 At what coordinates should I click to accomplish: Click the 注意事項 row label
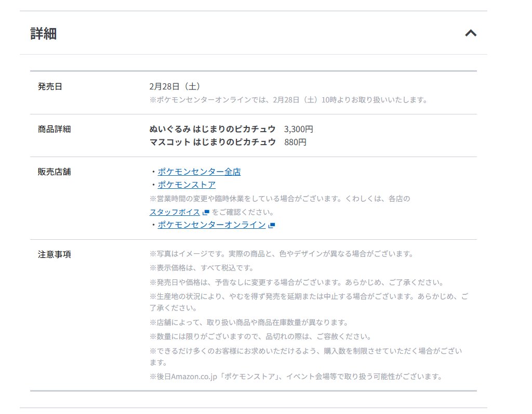tap(54, 254)
